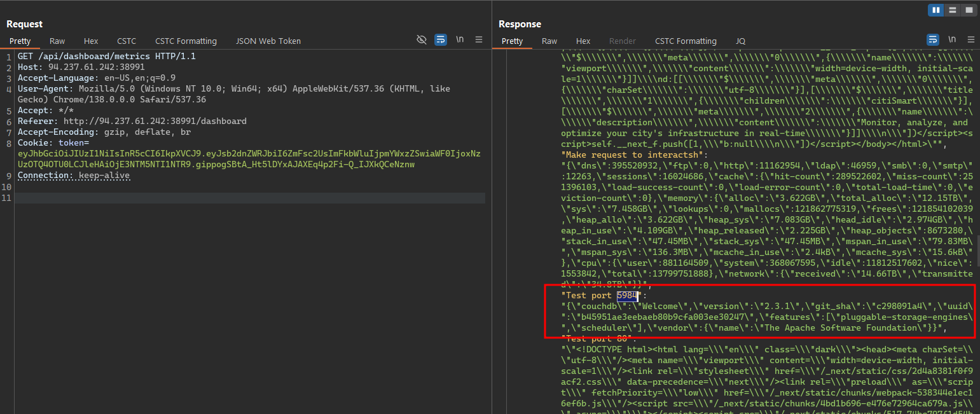Screen dimensions: 980x414
Task: Click the GET /api/dashboard/metrics request line
Action: pyautogui.click(x=106, y=56)
